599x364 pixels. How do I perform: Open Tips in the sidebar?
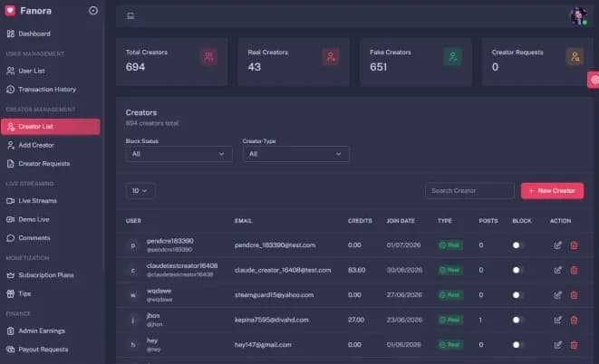[x=51, y=293]
